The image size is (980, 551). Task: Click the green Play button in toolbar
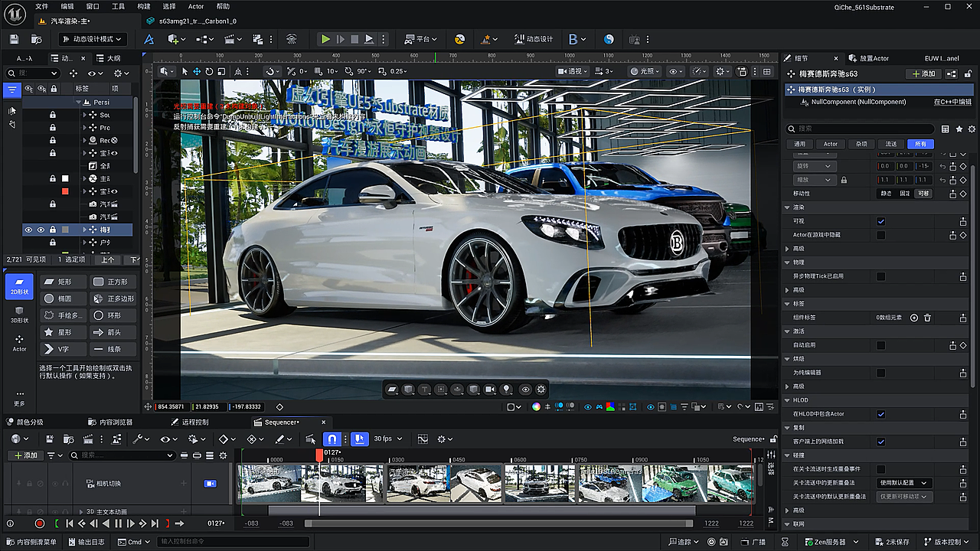click(x=325, y=39)
